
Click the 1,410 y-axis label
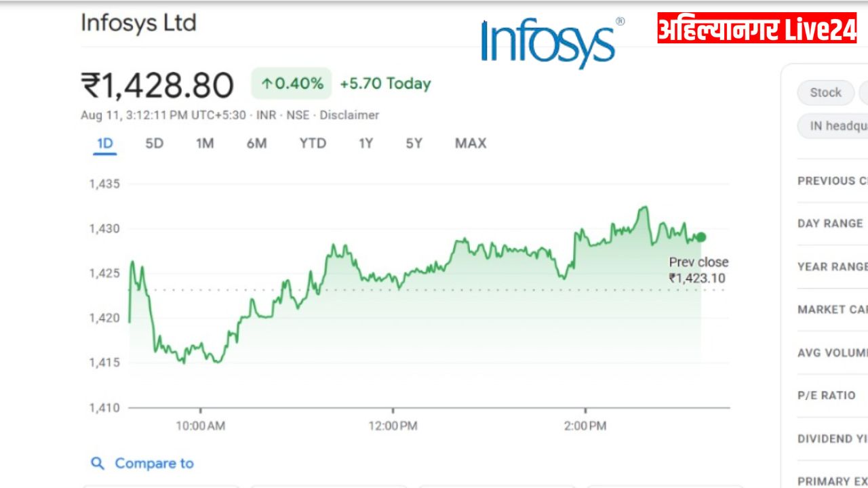point(104,408)
